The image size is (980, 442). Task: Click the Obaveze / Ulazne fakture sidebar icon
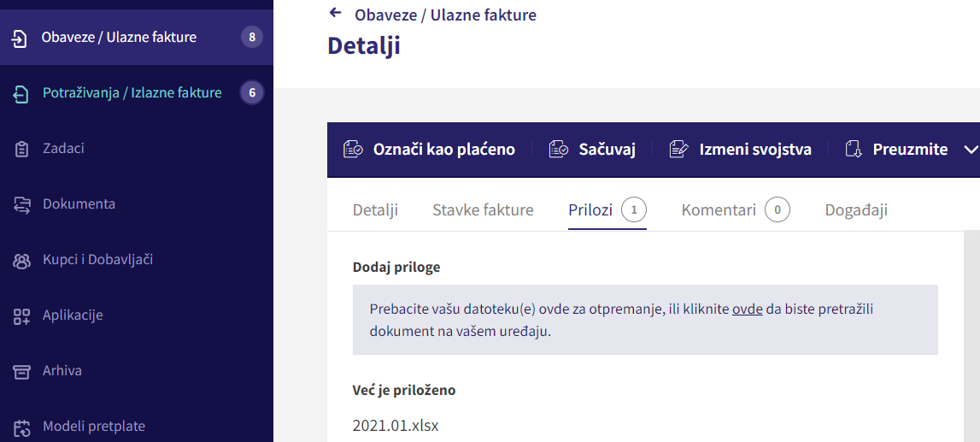[x=20, y=38]
